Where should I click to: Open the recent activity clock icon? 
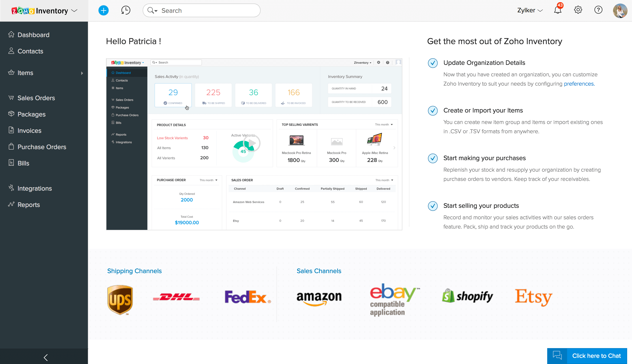tap(126, 11)
